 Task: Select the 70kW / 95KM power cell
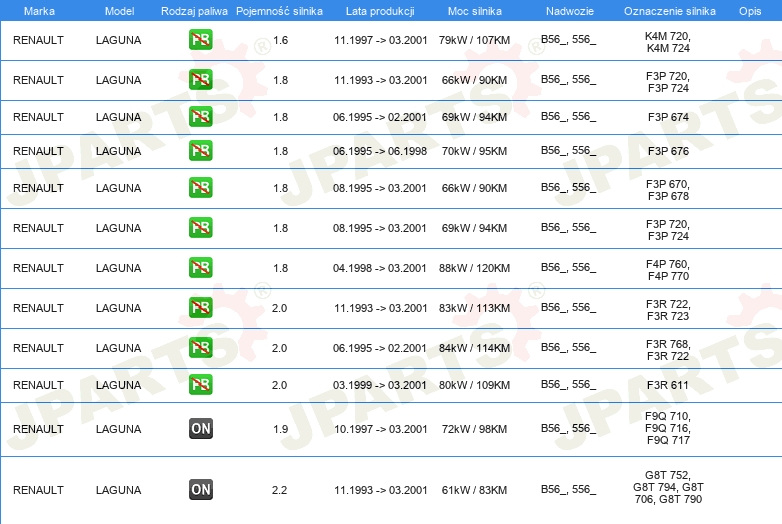[x=474, y=151]
